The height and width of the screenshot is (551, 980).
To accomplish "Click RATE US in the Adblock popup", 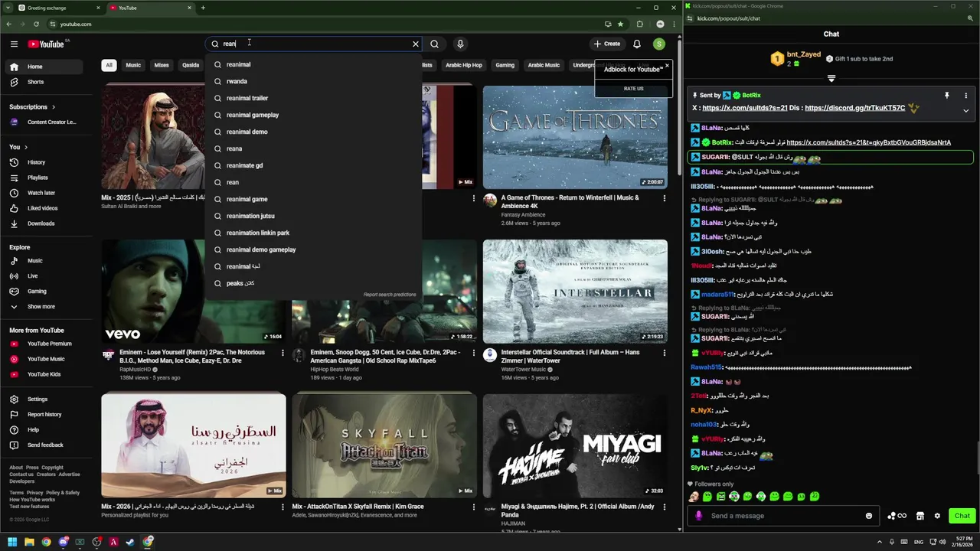I will tap(633, 88).
